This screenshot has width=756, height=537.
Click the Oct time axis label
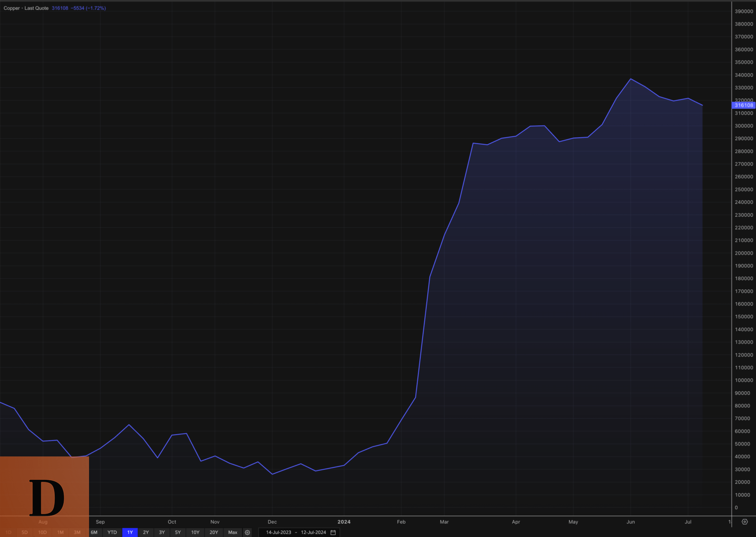[x=172, y=522]
